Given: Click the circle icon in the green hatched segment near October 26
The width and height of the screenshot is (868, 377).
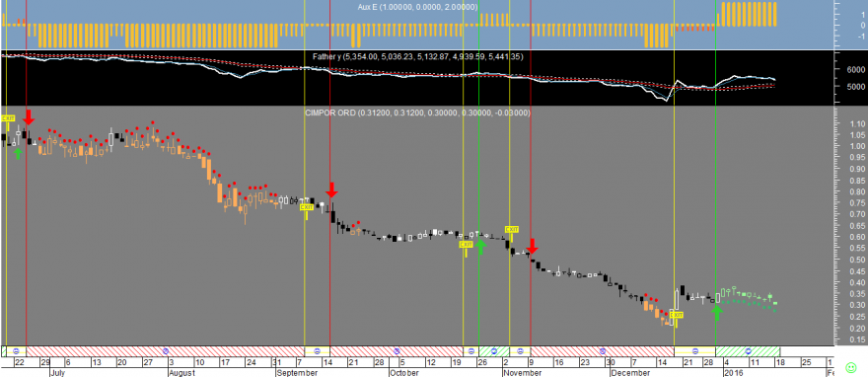Looking at the screenshot, I should (x=494, y=351).
